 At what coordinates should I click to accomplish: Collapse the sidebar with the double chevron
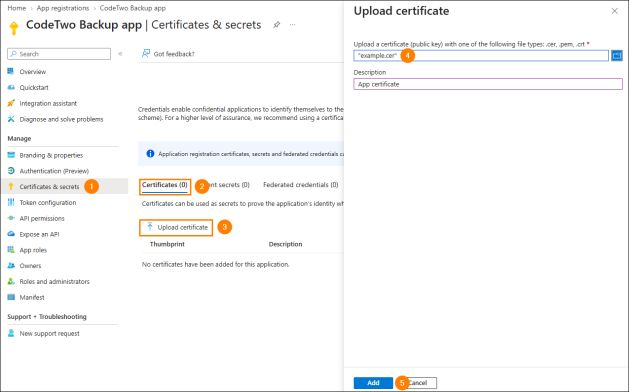coord(120,54)
